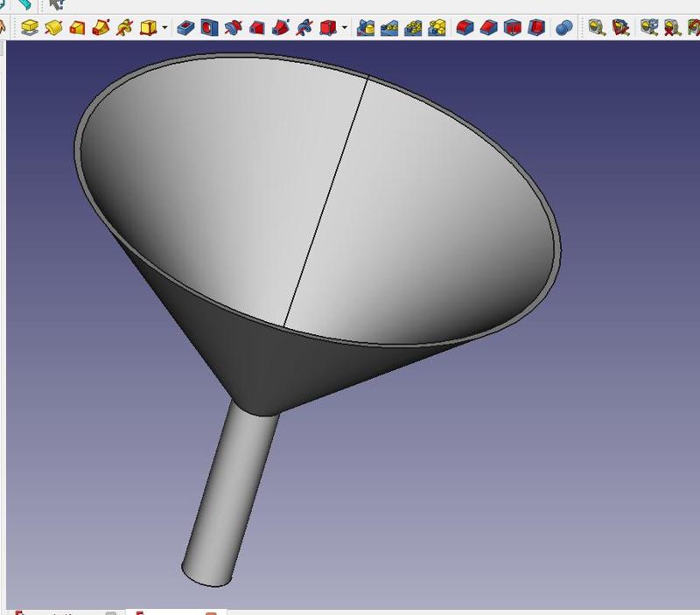Select the Subtractive Pipe tool
This screenshot has width=700, height=615.
(281, 28)
